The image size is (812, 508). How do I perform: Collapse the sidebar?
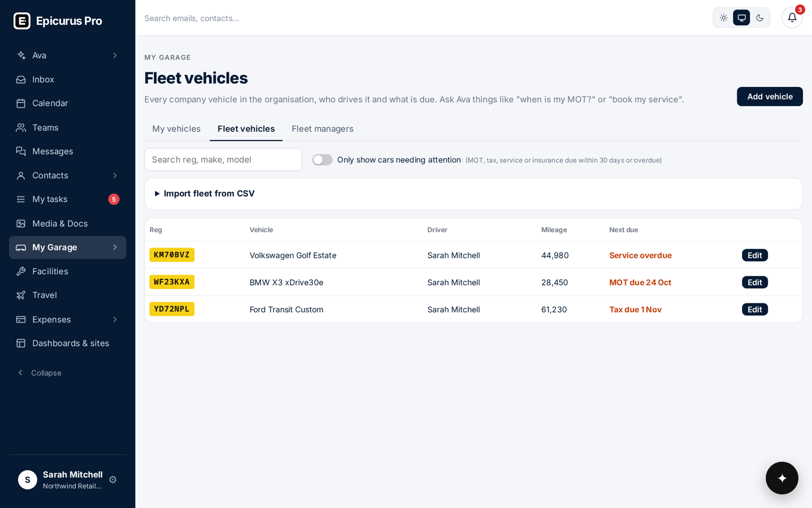(x=40, y=373)
